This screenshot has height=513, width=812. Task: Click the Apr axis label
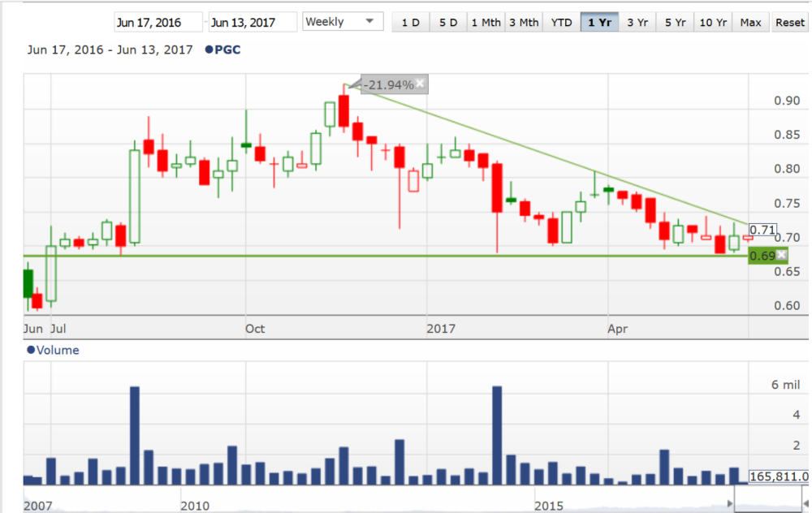617,329
